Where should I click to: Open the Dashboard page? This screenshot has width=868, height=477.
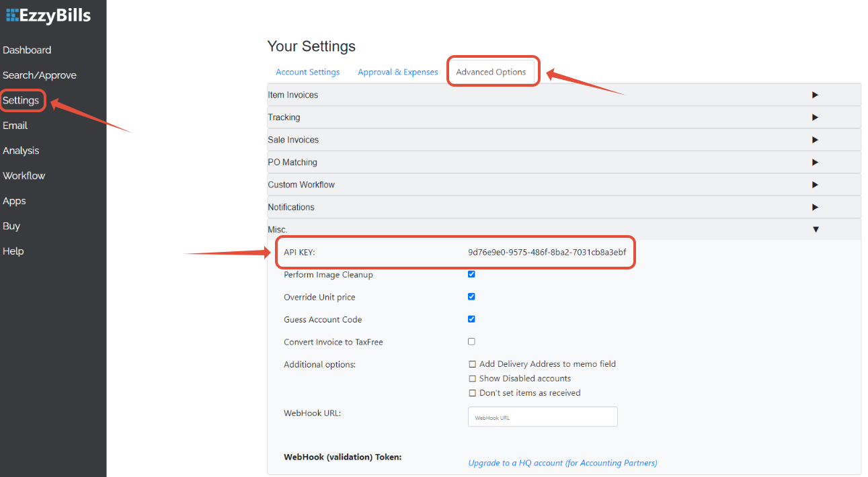point(27,50)
